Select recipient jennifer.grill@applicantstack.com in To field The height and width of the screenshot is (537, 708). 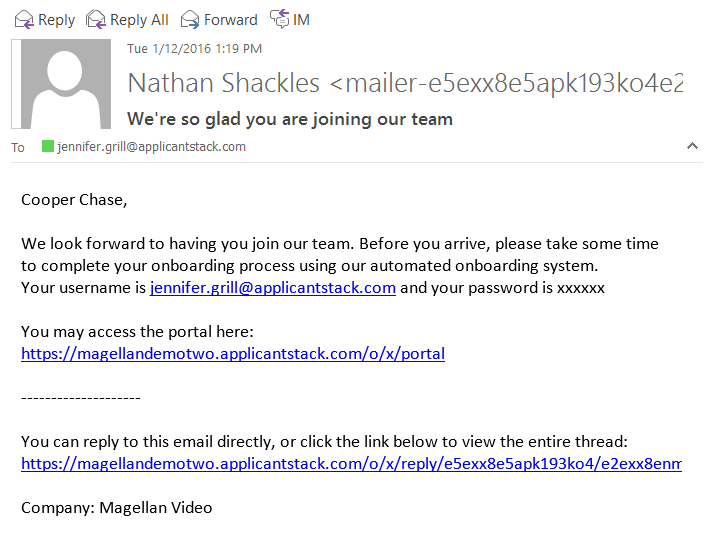151,147
